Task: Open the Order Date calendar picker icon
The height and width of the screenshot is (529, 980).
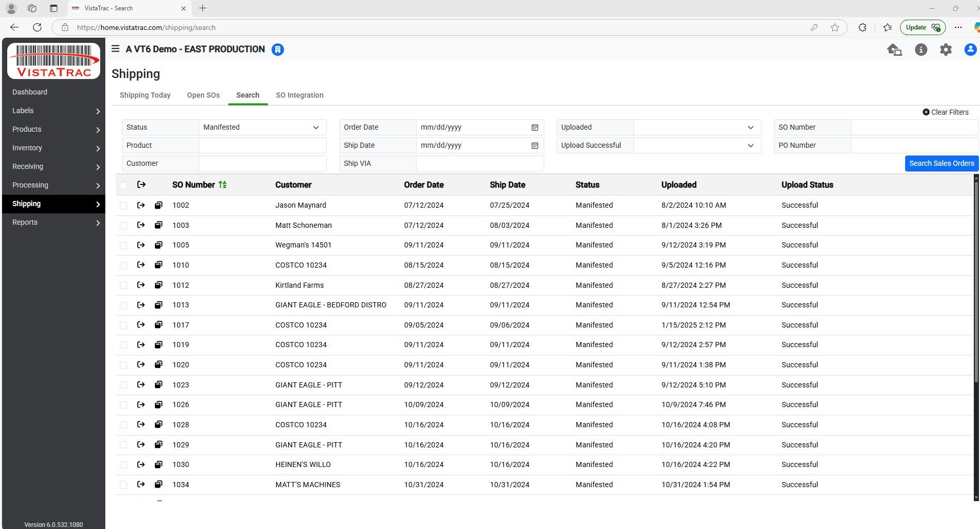Action: pyautogui.click(x=535, y=128)
